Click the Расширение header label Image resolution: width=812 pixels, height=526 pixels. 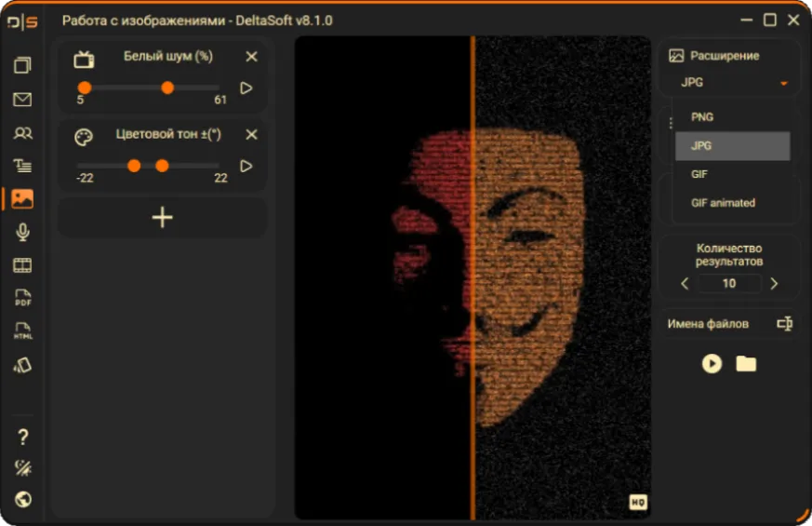725,56
